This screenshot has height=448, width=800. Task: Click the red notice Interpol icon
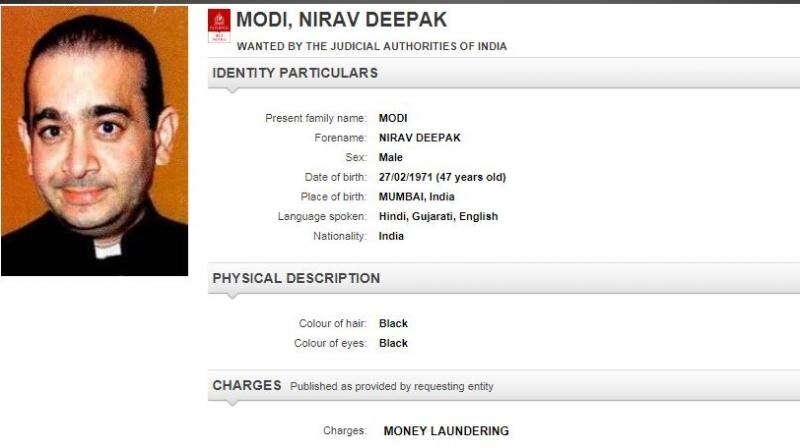point(219,27)
